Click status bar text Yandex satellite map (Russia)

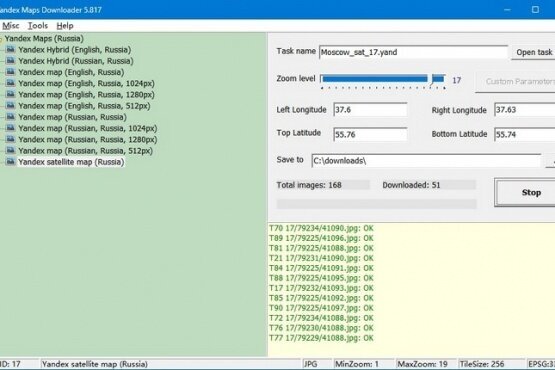(95, 364)
